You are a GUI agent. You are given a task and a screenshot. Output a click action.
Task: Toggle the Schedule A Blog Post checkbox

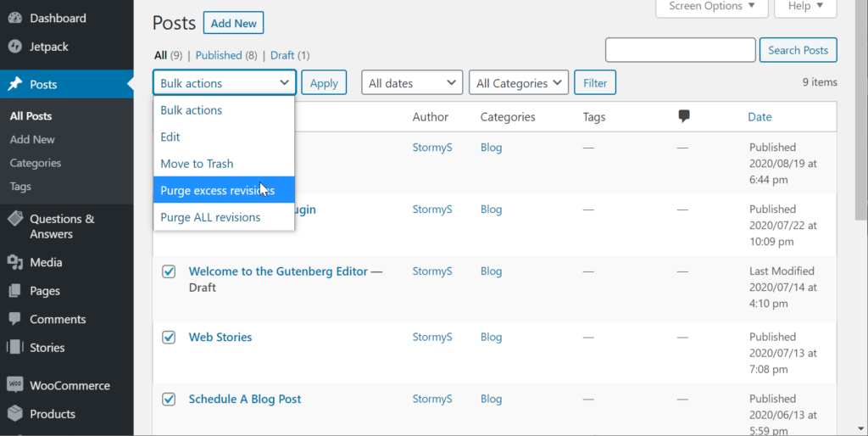169,399
